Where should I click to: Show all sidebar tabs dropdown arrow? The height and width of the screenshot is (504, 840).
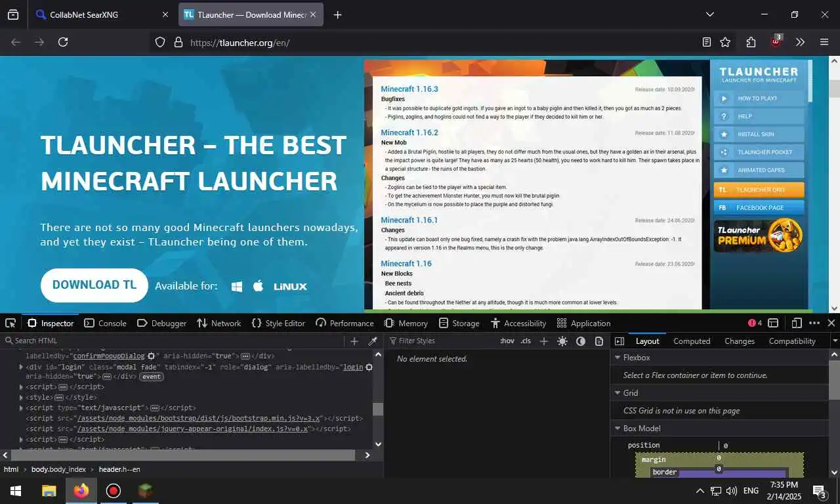click(x=835, y=341)
